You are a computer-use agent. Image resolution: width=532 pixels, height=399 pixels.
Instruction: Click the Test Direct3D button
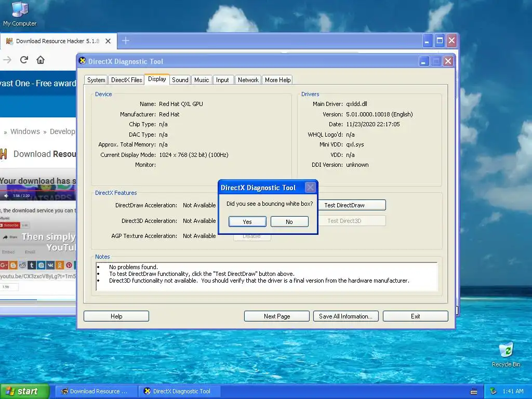click(352, 220)
